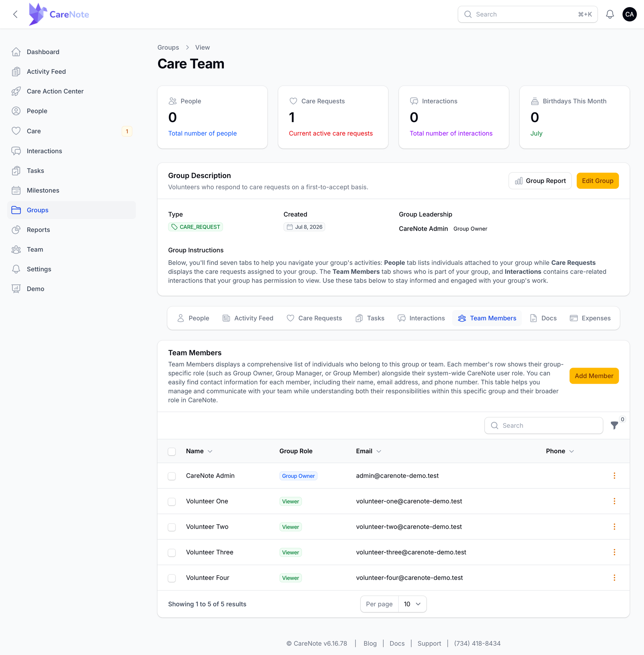644x655 pixels.
Task: Click the Add Member button
Action: (594, 376)
